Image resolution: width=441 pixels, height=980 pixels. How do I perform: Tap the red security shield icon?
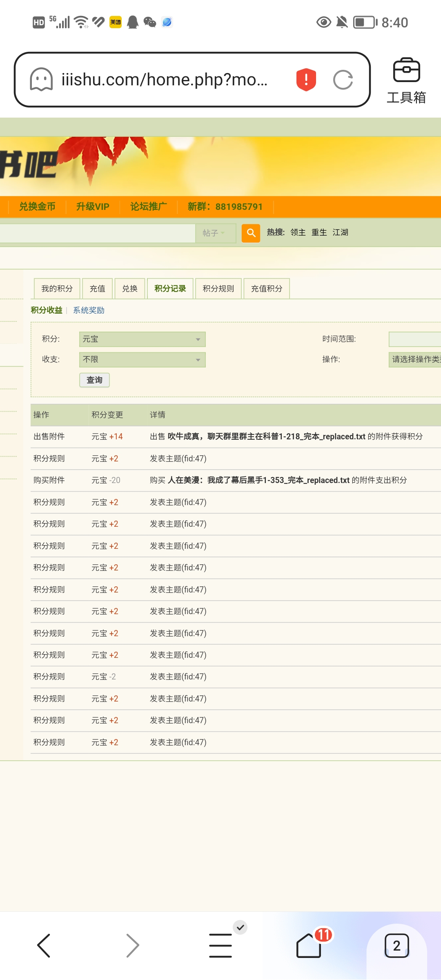pyautogui.click(x=306, y=80)
